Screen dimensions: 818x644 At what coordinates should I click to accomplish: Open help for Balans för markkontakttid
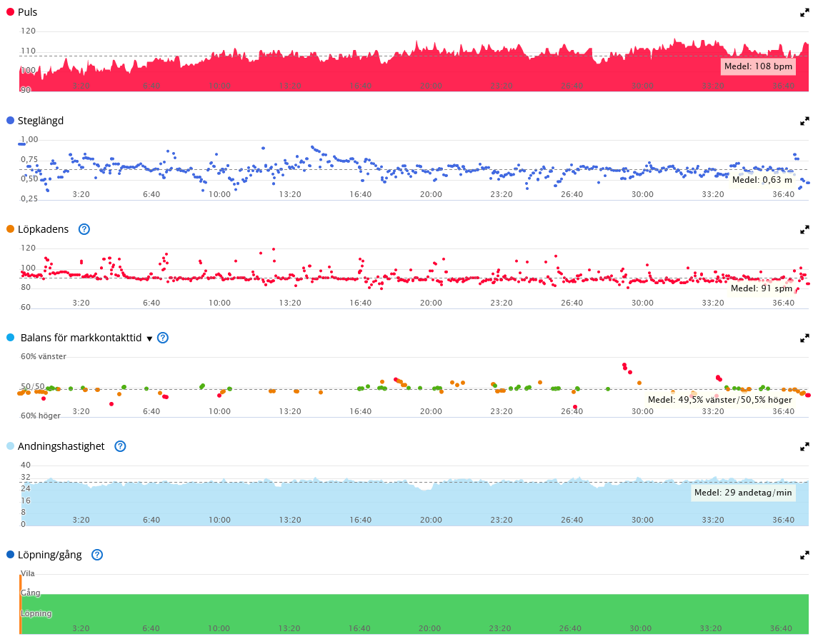(x=163, y=338)
